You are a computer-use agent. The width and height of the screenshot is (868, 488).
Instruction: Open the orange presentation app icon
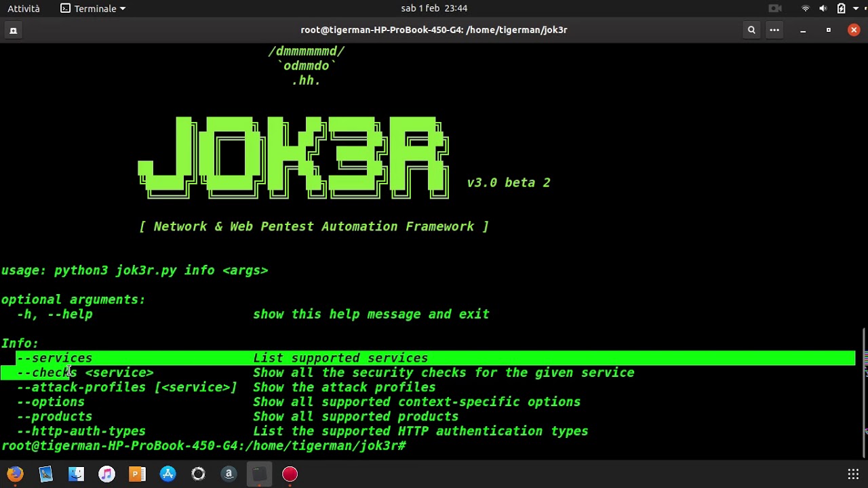(137, 474)
